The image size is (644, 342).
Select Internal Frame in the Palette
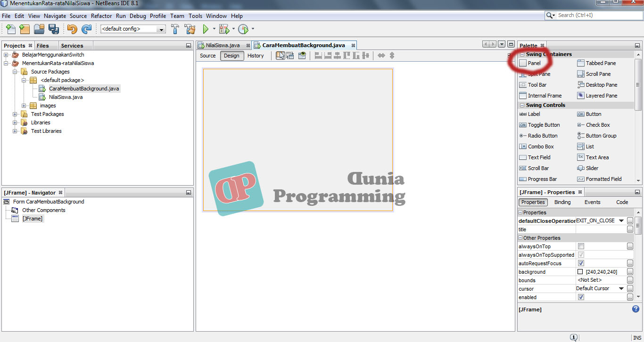pos(540,96)
